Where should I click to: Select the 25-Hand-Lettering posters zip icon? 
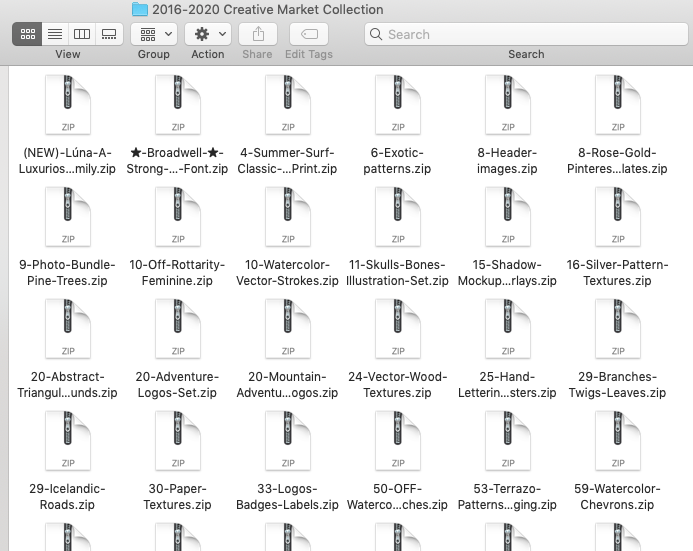pyautogui.click(x=508, y=329)
